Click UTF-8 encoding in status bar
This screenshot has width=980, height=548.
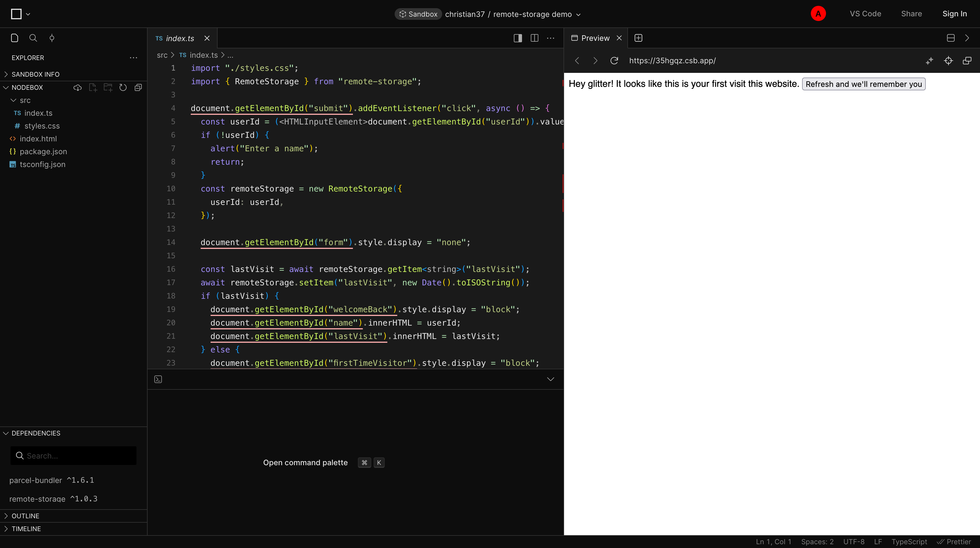[854, 542]
